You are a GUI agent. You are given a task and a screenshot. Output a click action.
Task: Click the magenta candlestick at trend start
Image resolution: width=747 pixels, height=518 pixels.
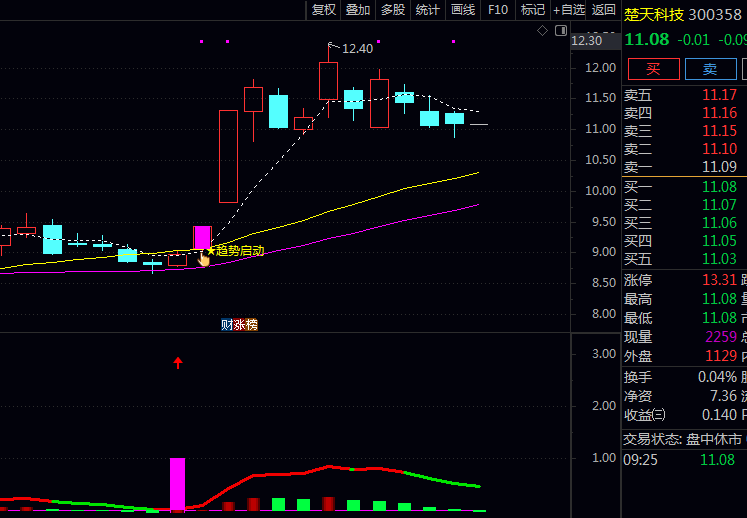tap(202, 237)
